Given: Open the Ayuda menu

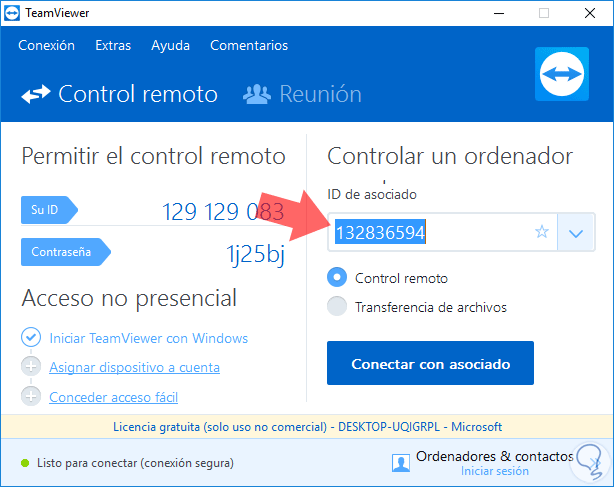Looking at the screenshot, I should (x=170, y=45).
